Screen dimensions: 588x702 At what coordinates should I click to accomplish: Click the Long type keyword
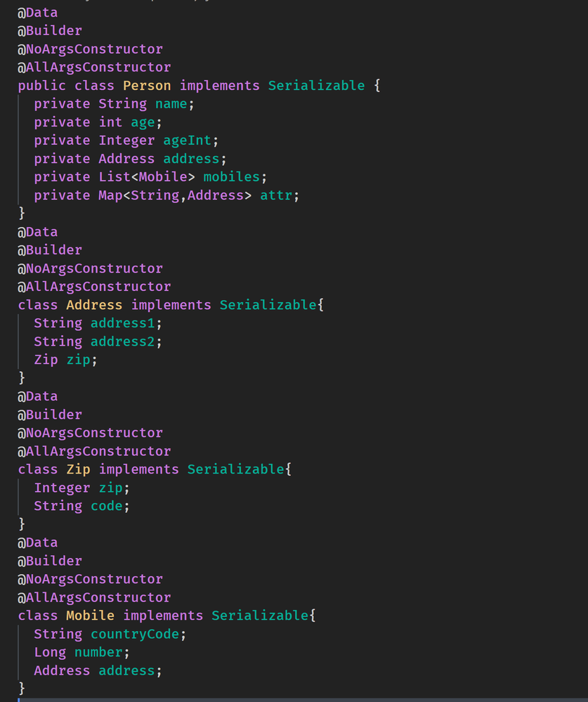[x=50, y=652]
